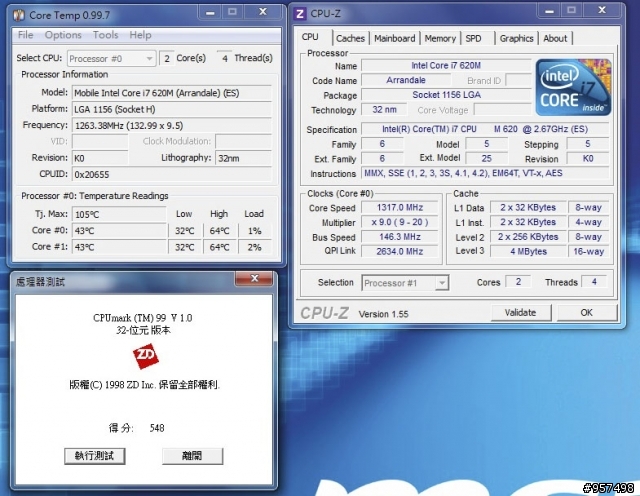Click the Core Speed value 1317.0 MHz
The width and height of the screenshot is (640, 496).
coord(400,208)
